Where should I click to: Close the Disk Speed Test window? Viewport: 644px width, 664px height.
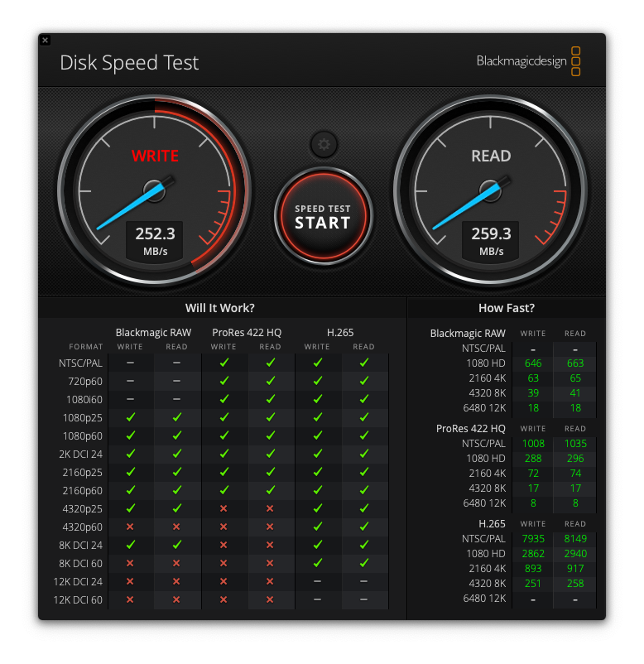(46, 41)
